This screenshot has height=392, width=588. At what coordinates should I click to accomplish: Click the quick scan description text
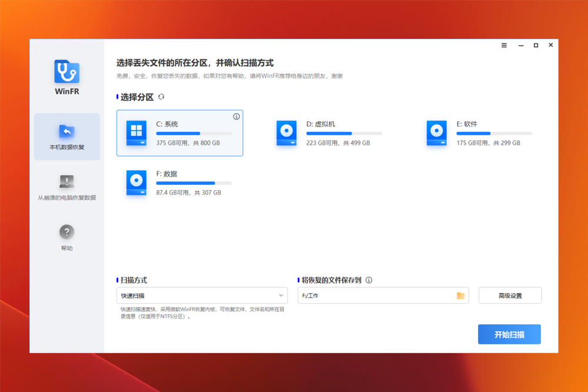coord(202,313)
